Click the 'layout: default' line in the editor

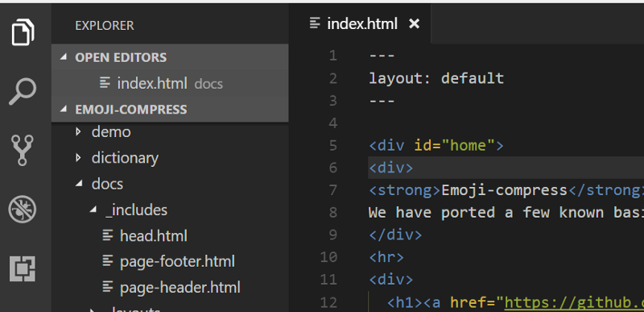pyautogui.click(x=436, y=78)
